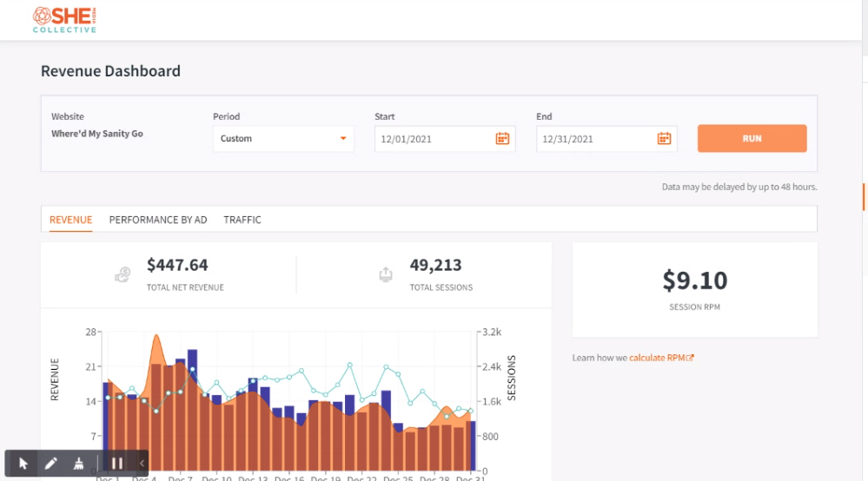Open the Period Custom dropdown
This screenshot has height=481, width=868.
point(283,139)
